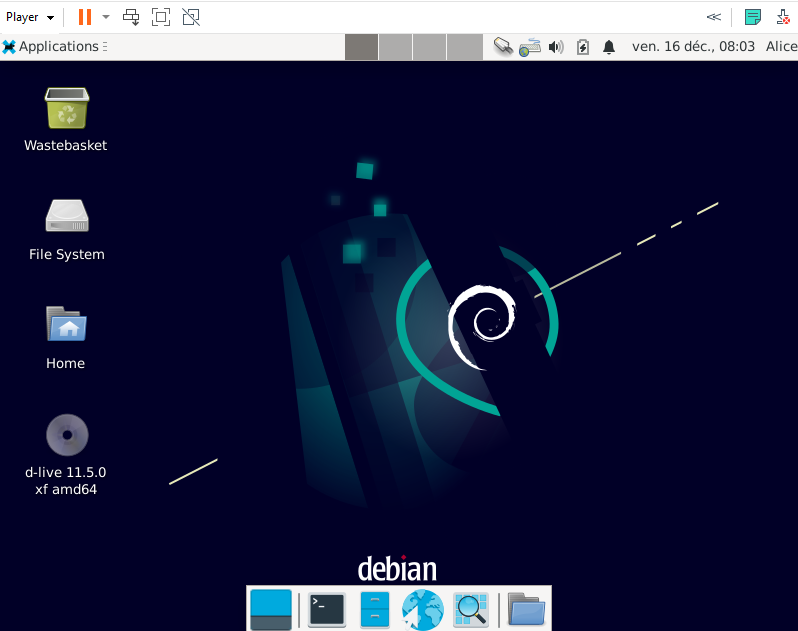The height and width of the screenshot is (631, 798).
Task: Open the Web Browser globe icon
Action: pyautogui.click(x=422, y=608)
